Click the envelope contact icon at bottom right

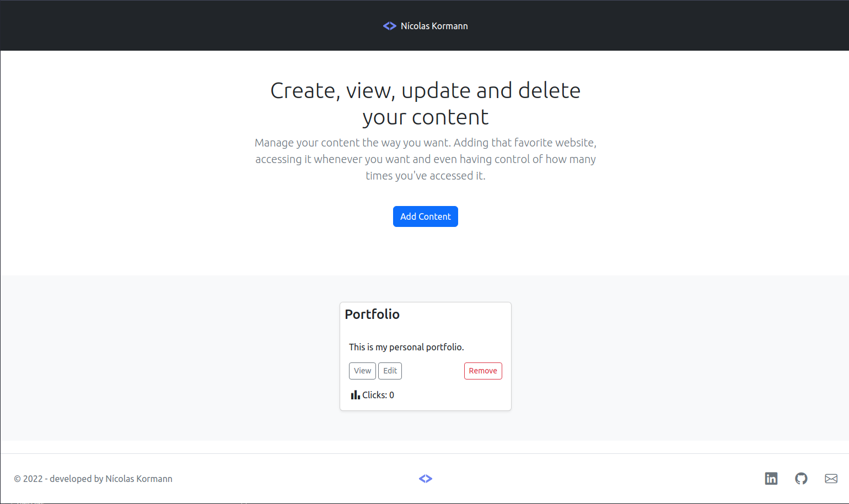pyautogui.click(x=831, y=479)
